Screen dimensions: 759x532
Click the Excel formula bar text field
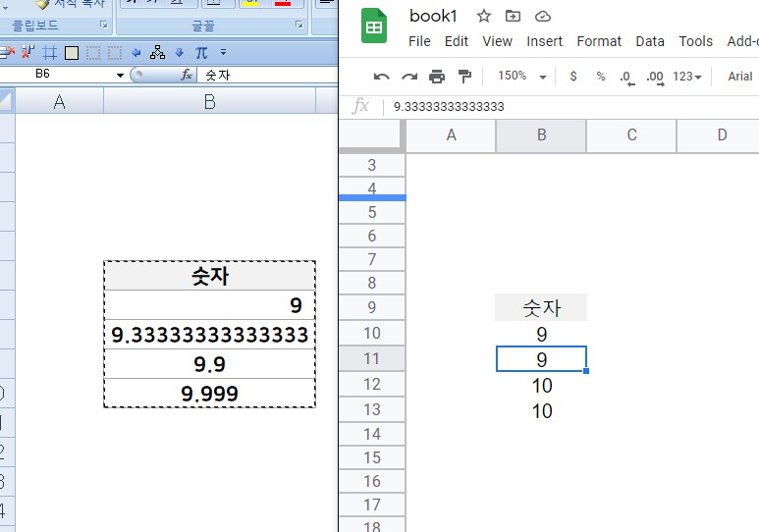click(x=267, y=75)
